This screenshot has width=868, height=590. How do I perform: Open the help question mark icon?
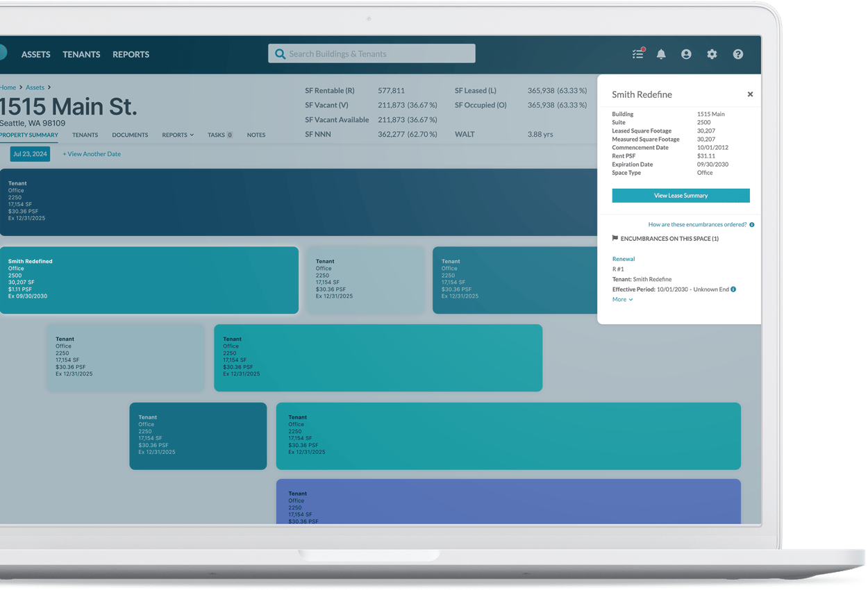(737, 54)
